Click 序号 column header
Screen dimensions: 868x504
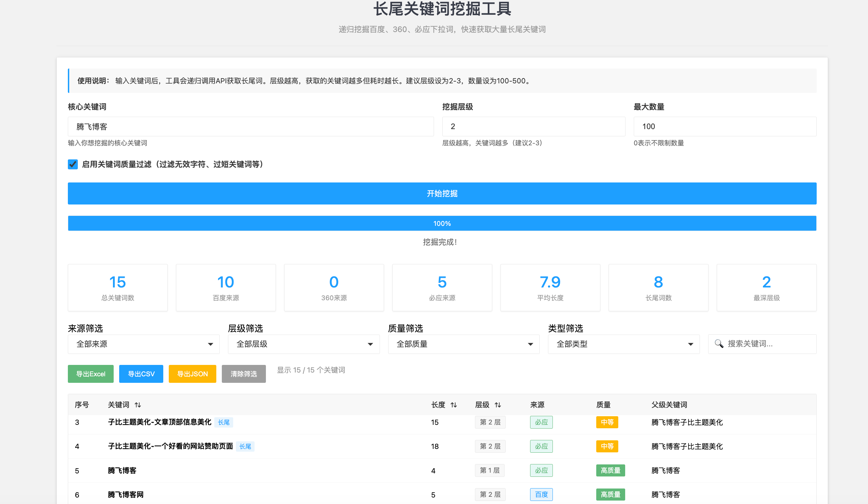pos(82,405)
